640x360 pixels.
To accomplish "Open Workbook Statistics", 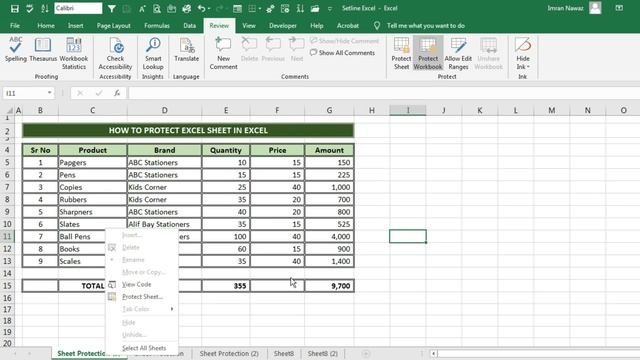I will click(74, 53).
